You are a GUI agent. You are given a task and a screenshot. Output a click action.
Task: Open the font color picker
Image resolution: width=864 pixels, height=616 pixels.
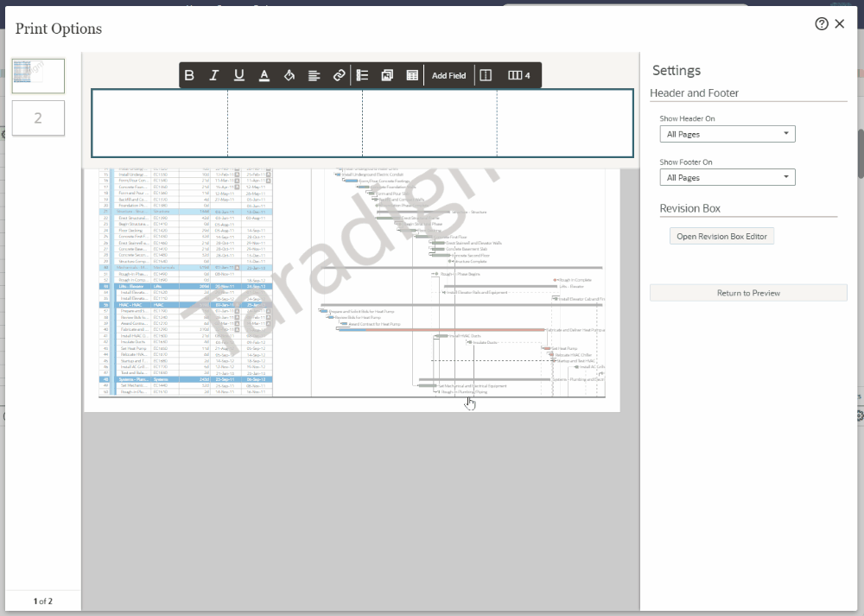pos(264,75)
